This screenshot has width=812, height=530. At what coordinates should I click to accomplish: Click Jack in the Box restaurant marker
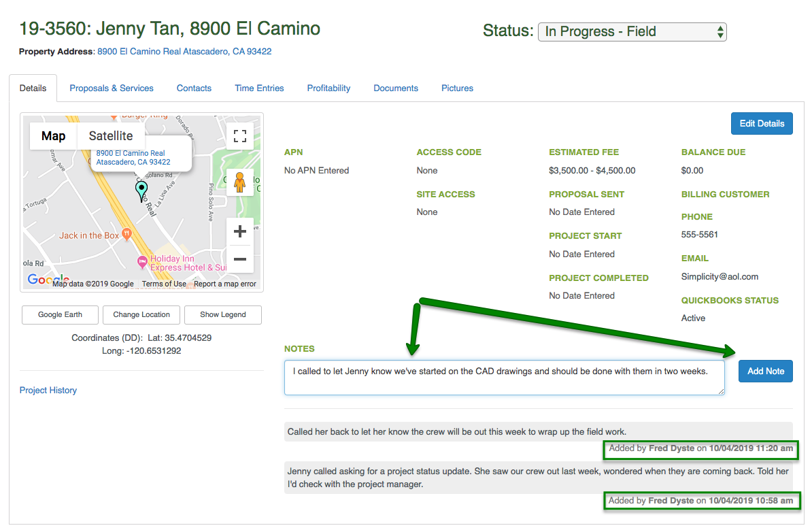[x=126, y=234]
